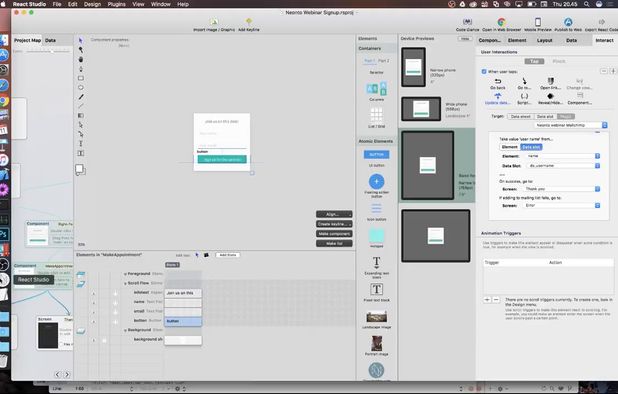Switch to the Layout inspector tab
The image size is (618, 394).
pyautogui.click(x=544, y=40)
